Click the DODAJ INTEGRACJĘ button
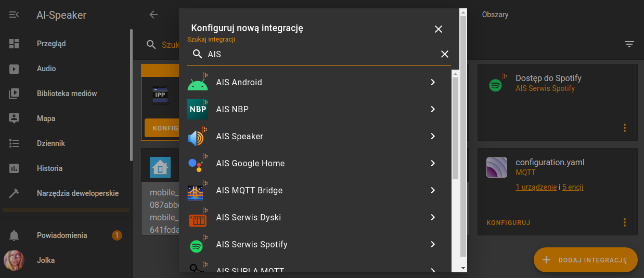 point(585,260)
